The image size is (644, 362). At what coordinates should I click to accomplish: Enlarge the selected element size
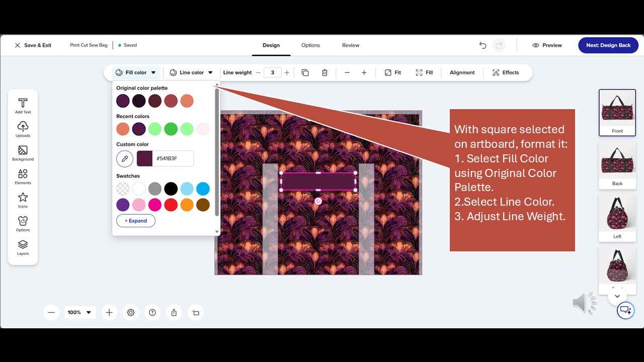(x=364, y=72)
